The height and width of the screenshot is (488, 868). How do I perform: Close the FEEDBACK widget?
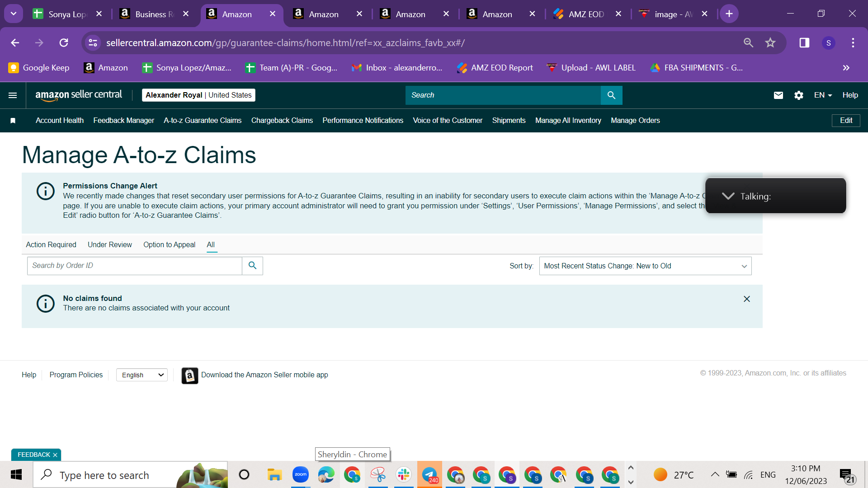click(55, 455)
